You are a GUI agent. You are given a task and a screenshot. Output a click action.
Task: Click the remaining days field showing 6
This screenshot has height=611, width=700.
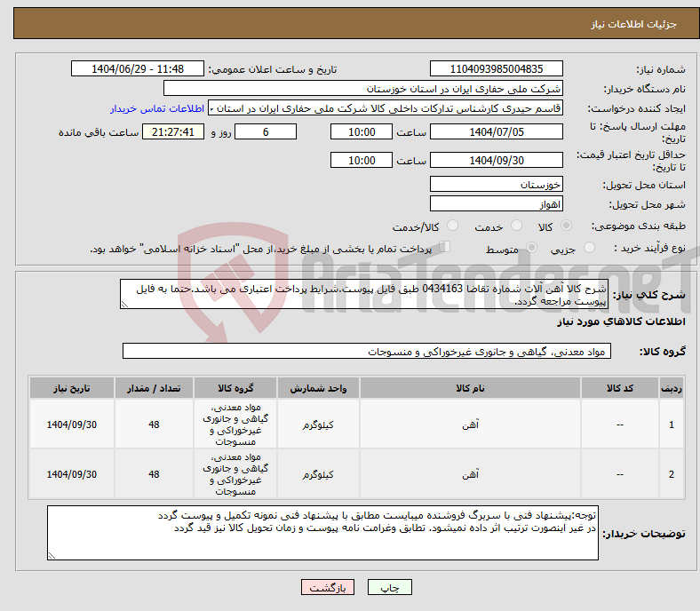click(266, 132)
